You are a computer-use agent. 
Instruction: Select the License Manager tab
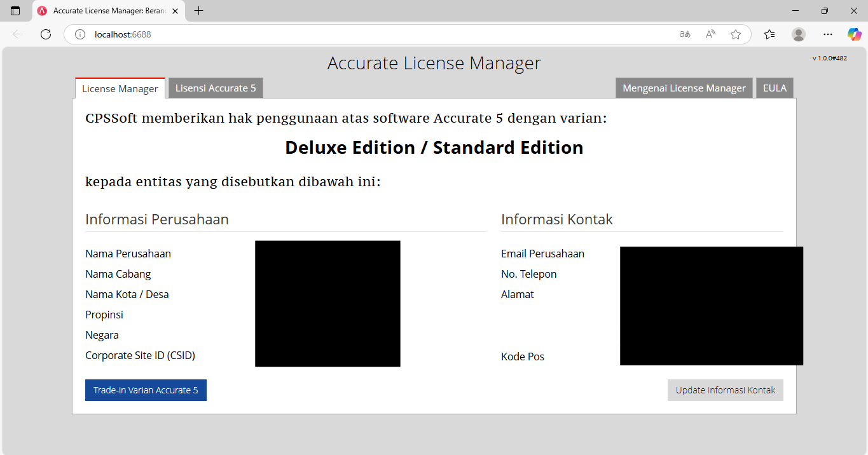(120, 89)
